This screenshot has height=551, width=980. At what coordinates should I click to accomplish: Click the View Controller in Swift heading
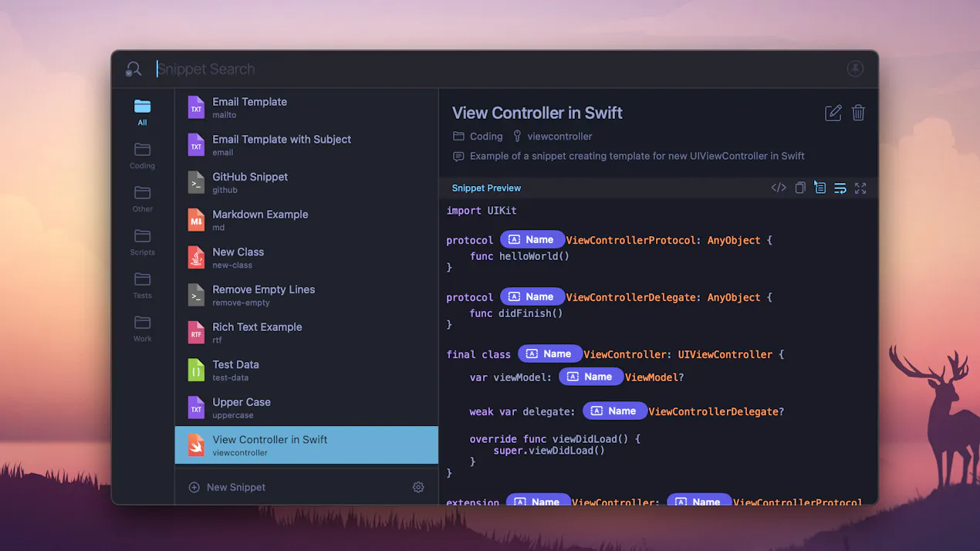537,113
